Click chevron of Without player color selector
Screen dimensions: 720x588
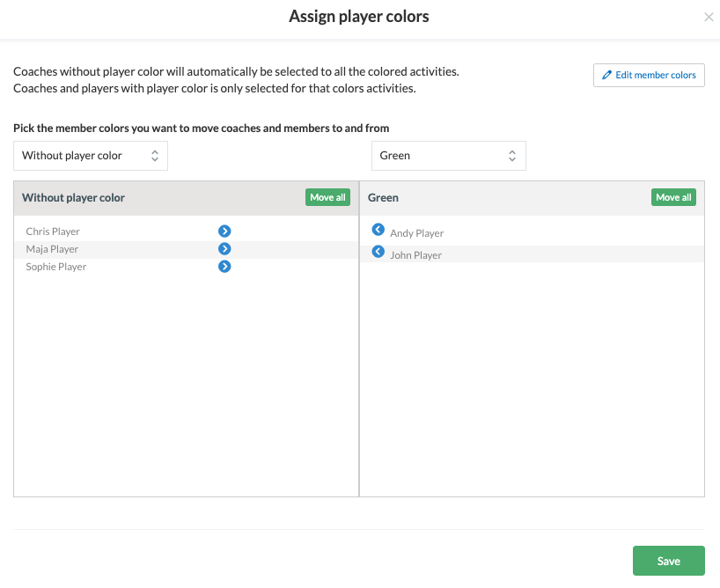[155, 156]
